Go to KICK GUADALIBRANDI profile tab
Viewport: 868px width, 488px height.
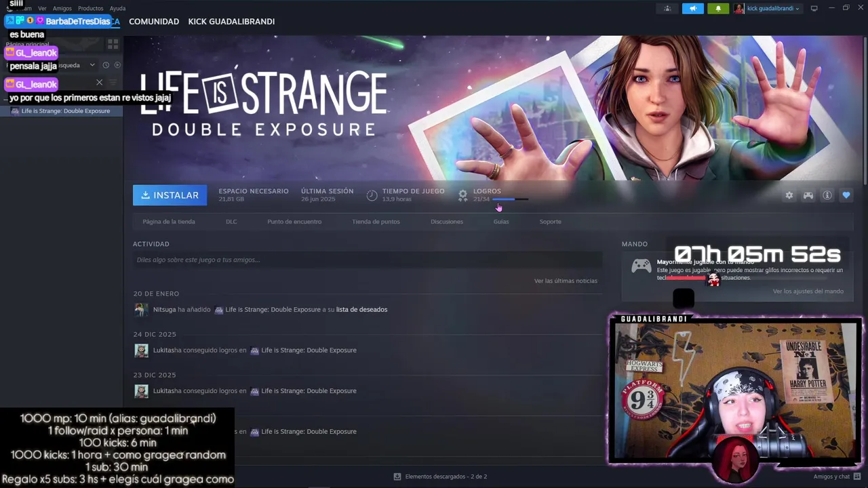[x=231, y=22]
